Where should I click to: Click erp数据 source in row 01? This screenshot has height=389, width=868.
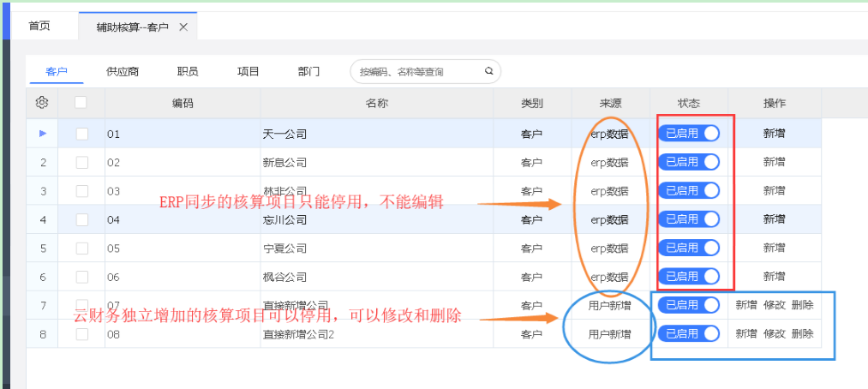tap(609, 134)
